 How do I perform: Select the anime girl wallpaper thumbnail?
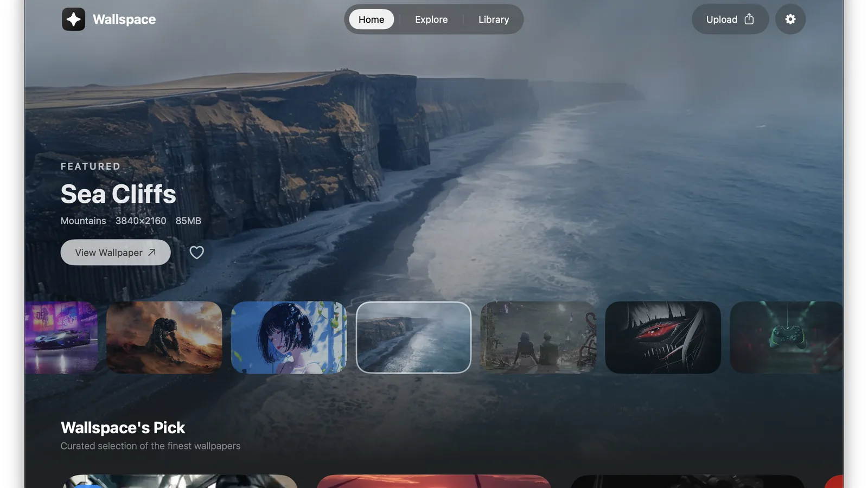pyautogui.click(x=289, y=337)
